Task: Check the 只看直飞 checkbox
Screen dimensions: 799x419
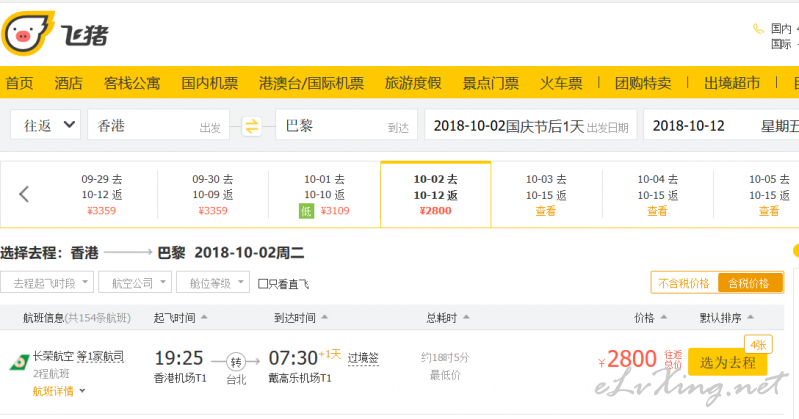Action: [x=263, y=284]
